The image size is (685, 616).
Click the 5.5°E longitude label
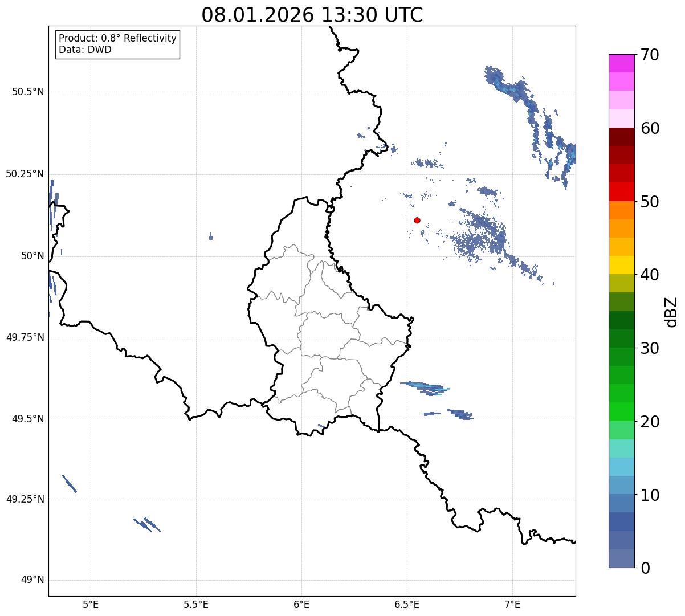click(x=196, y=604)
